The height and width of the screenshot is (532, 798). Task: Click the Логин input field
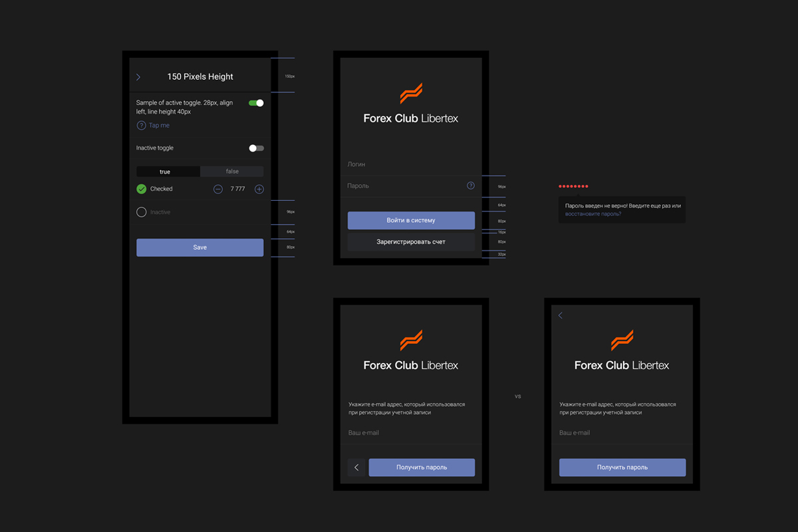(411, 164)
